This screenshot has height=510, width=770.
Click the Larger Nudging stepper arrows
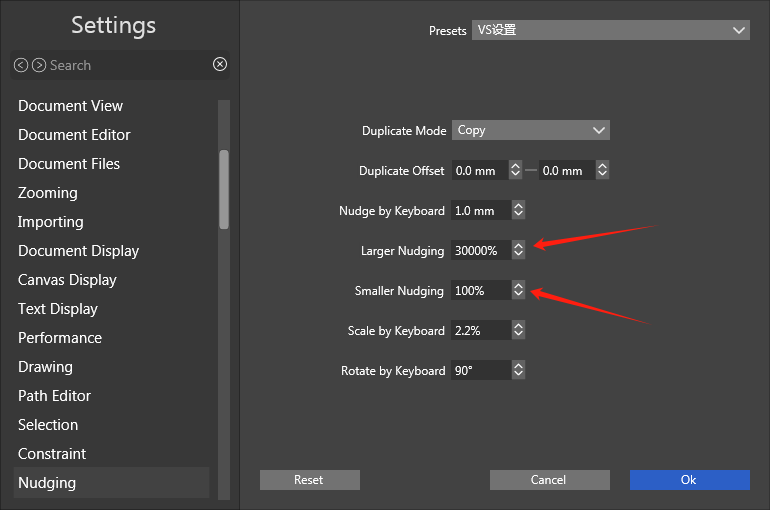pyautogui.click(x=518, y=251)
